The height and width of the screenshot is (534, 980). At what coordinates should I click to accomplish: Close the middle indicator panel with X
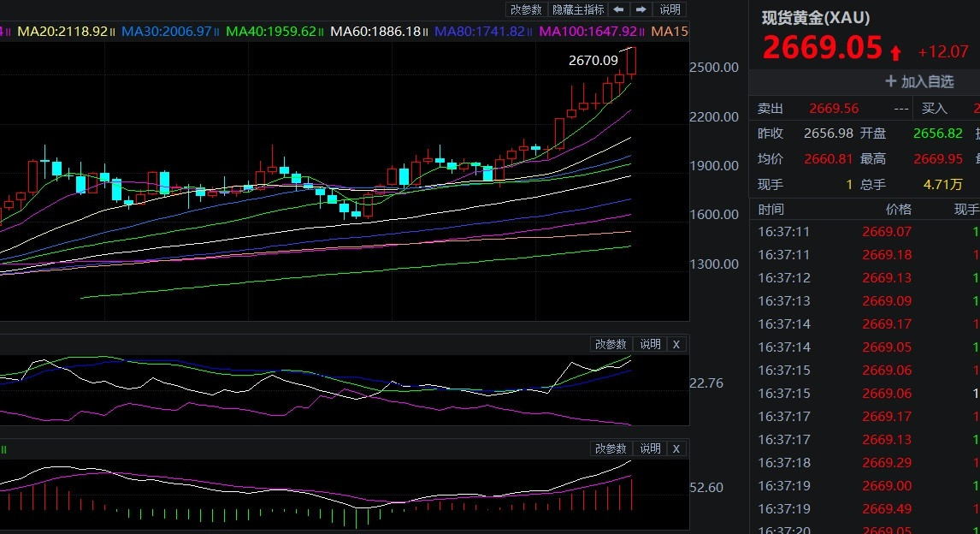[676, 344]
